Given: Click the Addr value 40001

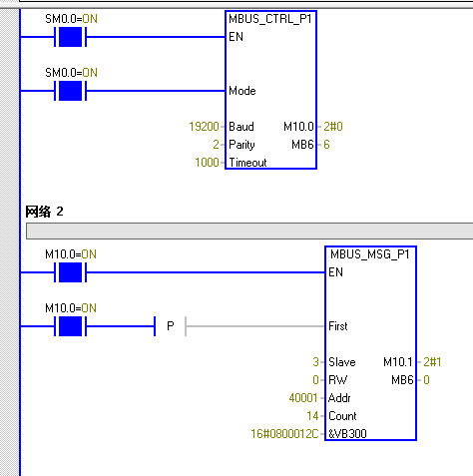Looking at the screenshot, I should click(303, 398).
